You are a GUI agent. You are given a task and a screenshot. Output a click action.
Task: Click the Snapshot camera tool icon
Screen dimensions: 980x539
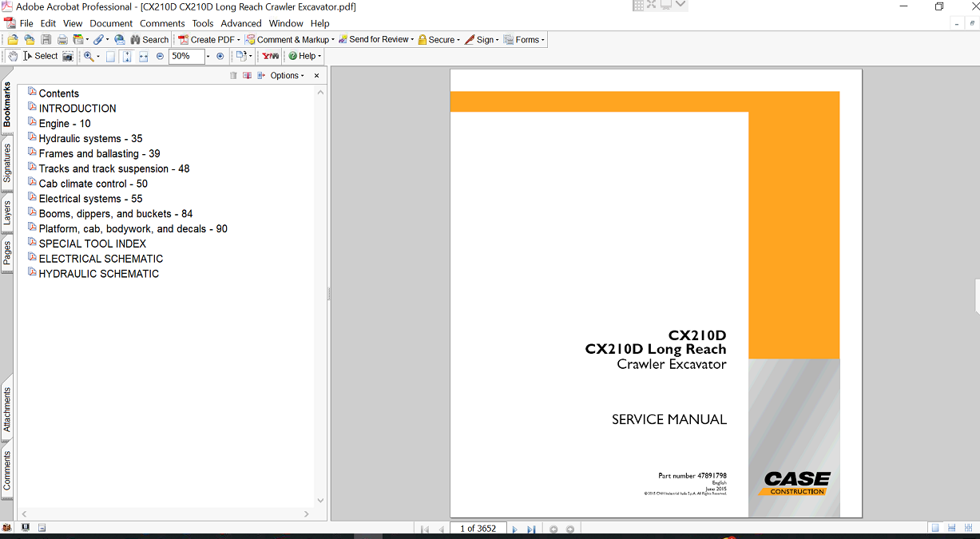tap(68, 56)
